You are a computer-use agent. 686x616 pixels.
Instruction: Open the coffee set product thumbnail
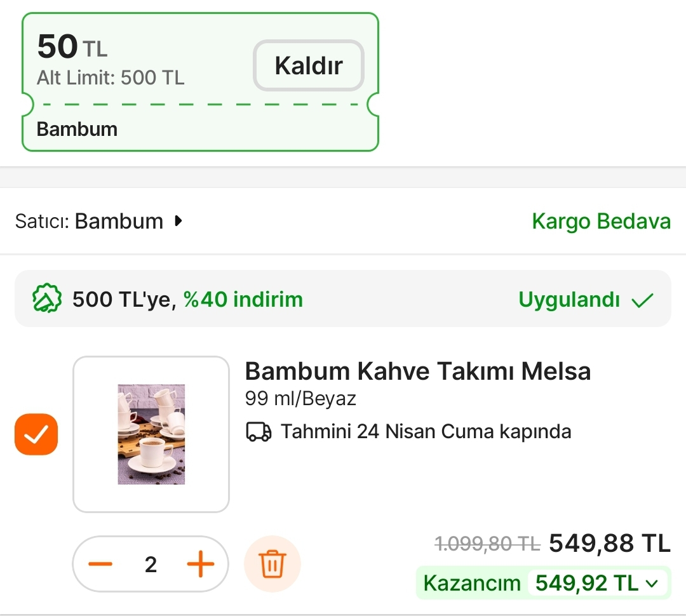pyautogui.click(x=151, y=434)
